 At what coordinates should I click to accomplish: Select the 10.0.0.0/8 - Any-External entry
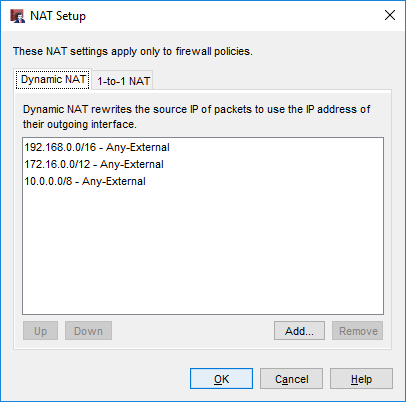[x=203, y=181]
